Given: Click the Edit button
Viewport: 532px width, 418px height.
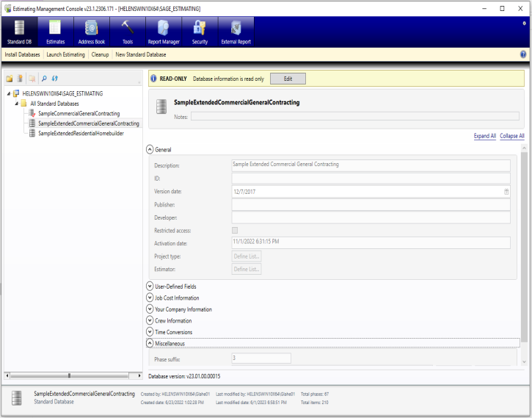Looking at the screenshot, I should coord(288,79).
